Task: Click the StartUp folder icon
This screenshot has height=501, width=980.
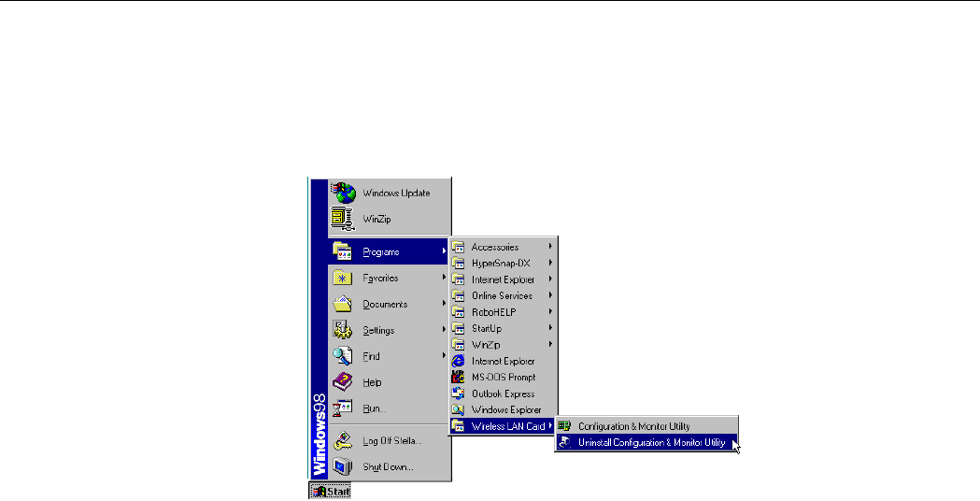Action: [459, 328]
